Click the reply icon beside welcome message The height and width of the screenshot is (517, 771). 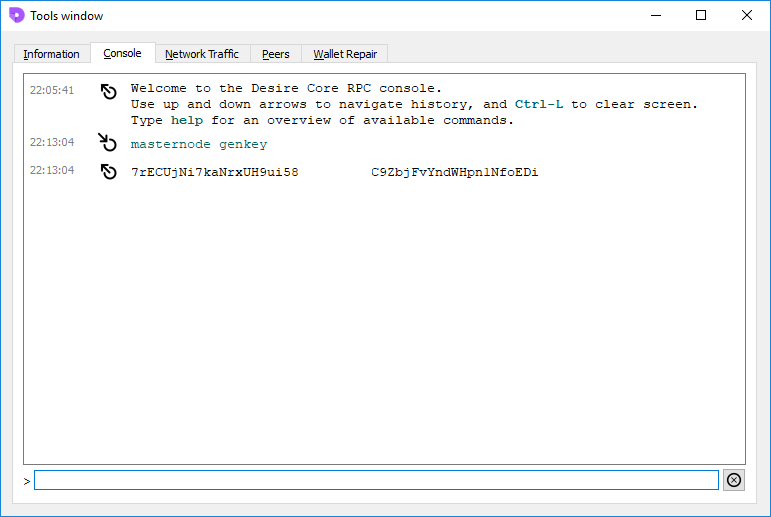[x=108, y=91]
